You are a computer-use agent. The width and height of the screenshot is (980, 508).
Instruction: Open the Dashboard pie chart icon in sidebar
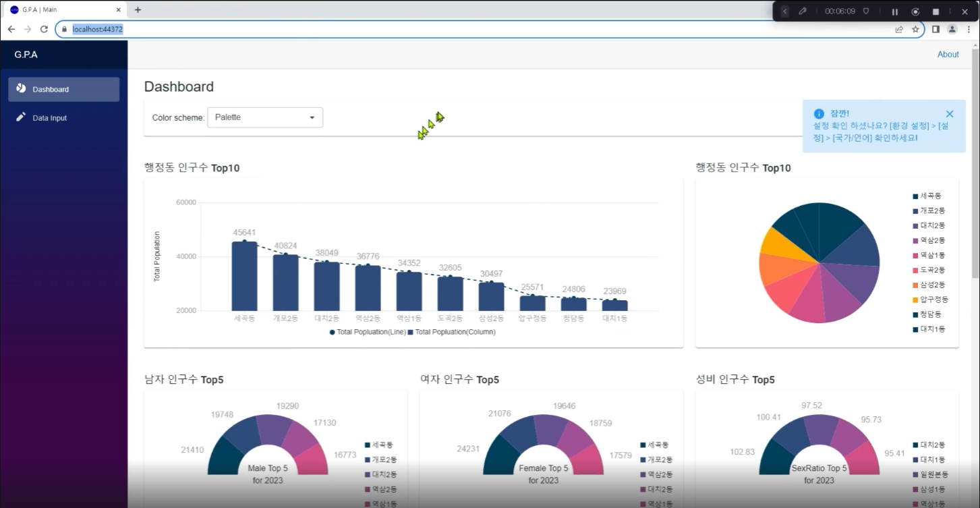(21, 89)
